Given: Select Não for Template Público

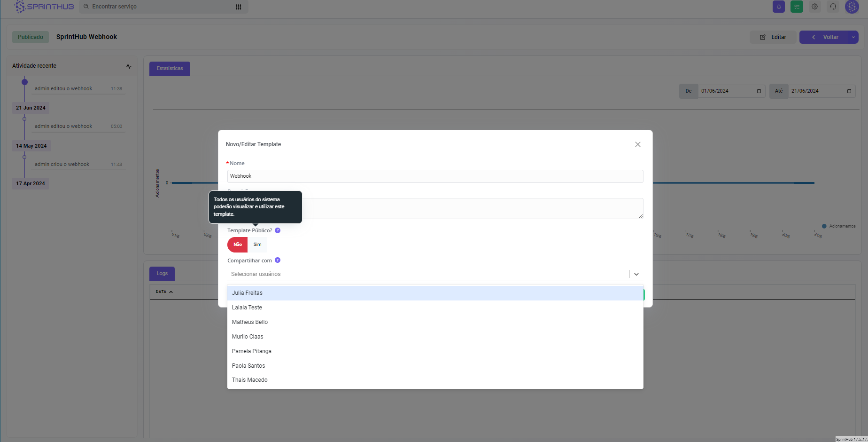Looking at the screenshot, I should point(238,245).
